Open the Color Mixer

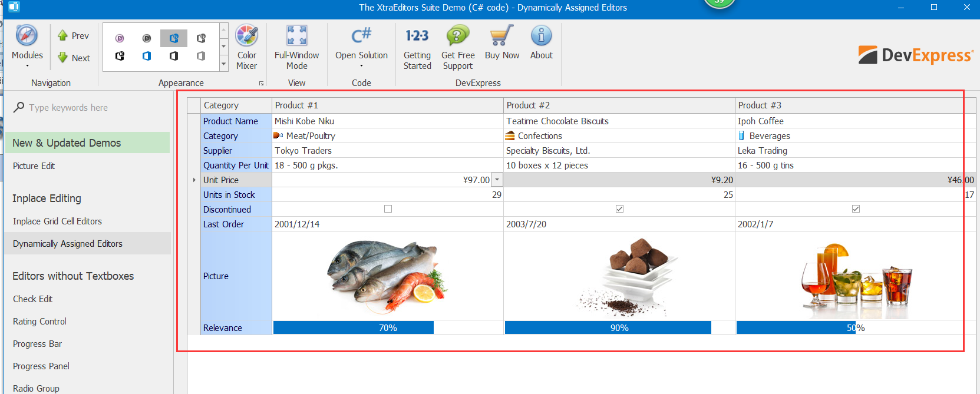246,47
